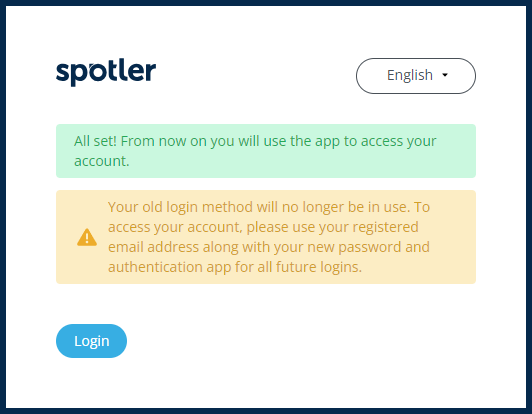Click the words "All set!" in green notice
This screenshot has height=414, width=532.
[95, 141]
